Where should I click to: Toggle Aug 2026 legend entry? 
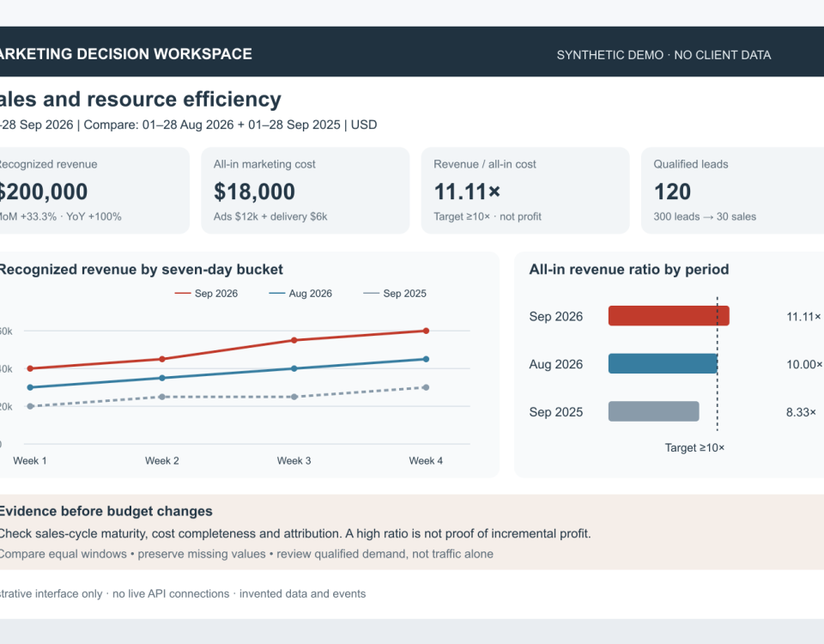pos(300,294)
